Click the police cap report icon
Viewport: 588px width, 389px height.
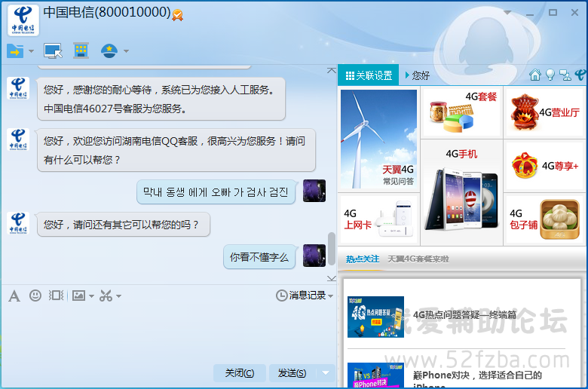109,51
